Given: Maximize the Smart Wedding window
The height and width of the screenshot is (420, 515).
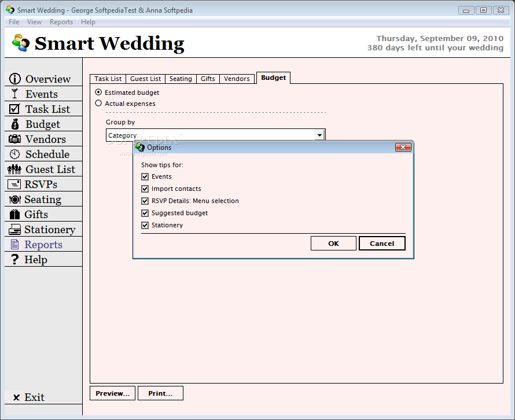Looking at the screenshot, I should click(x=483, y=10).
